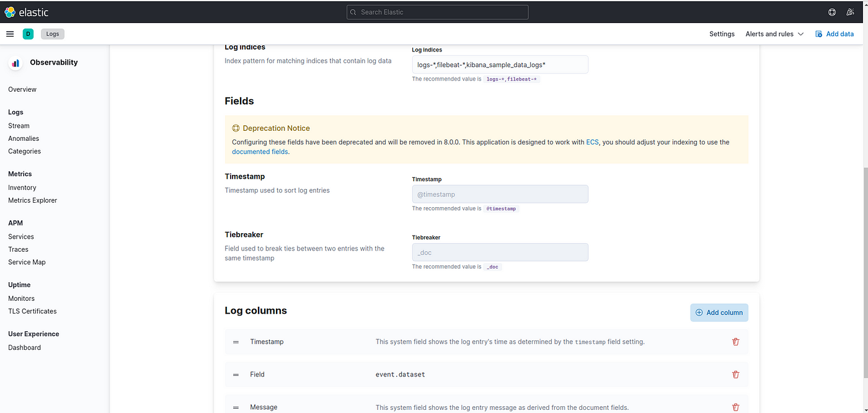Open Metrics Explorer
Viewport: 868px width, 413px height.
pos(32,200)
